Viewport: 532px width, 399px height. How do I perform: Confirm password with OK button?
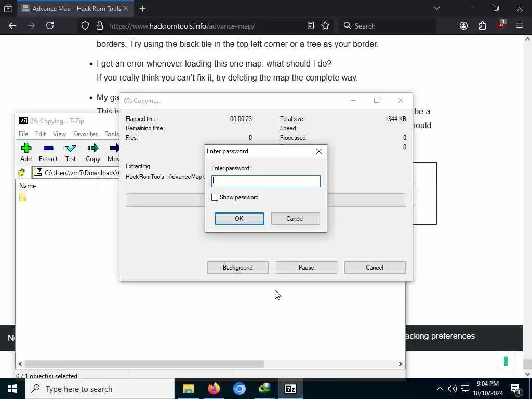(x=239, y=219)
